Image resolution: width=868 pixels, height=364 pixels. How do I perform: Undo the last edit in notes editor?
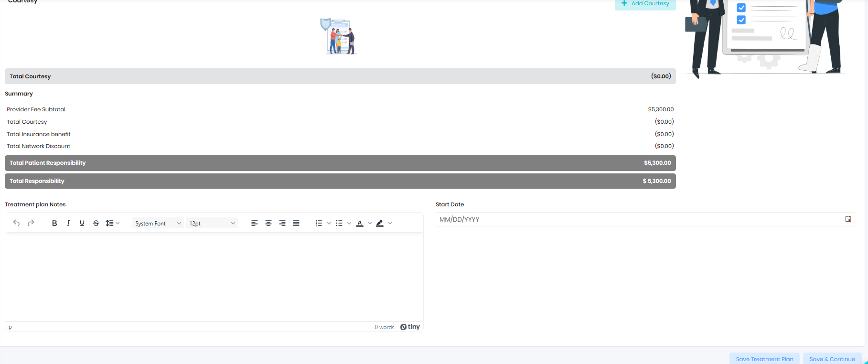[x=16, y=223]
